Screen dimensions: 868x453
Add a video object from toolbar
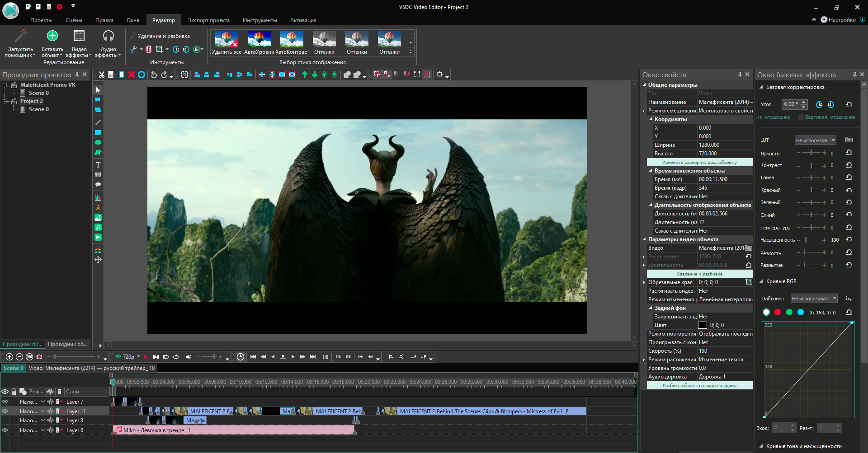coord(98,237)
